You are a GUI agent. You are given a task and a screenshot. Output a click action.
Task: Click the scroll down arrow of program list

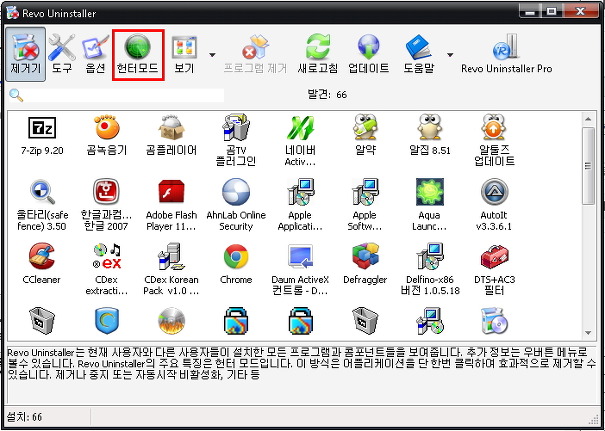coord(588,333)
